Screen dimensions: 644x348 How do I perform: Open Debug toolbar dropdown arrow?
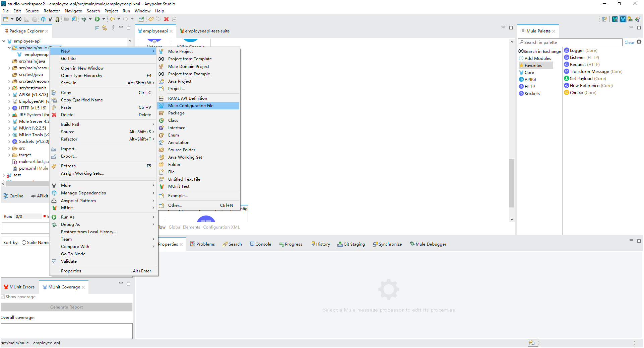click(90, 19)
